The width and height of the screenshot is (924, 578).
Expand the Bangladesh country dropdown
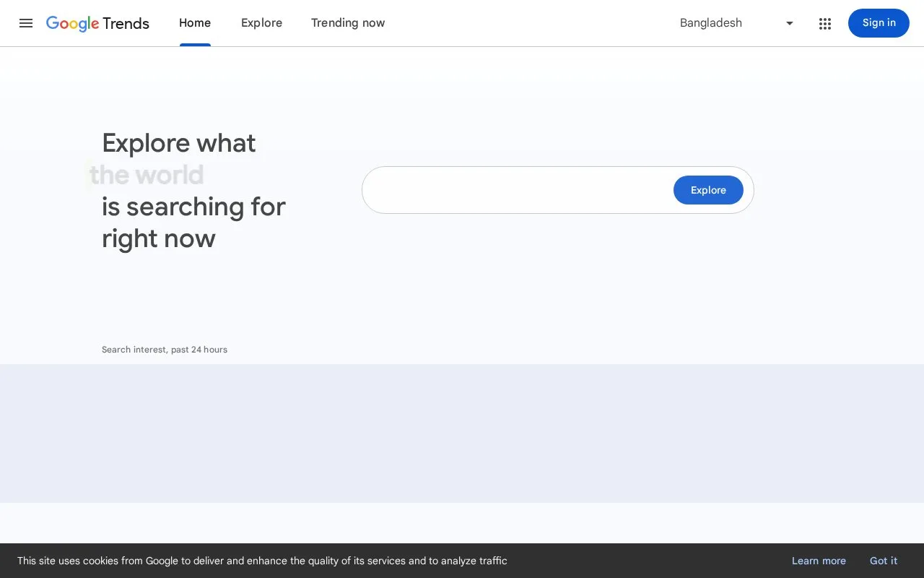coord(737,23)
